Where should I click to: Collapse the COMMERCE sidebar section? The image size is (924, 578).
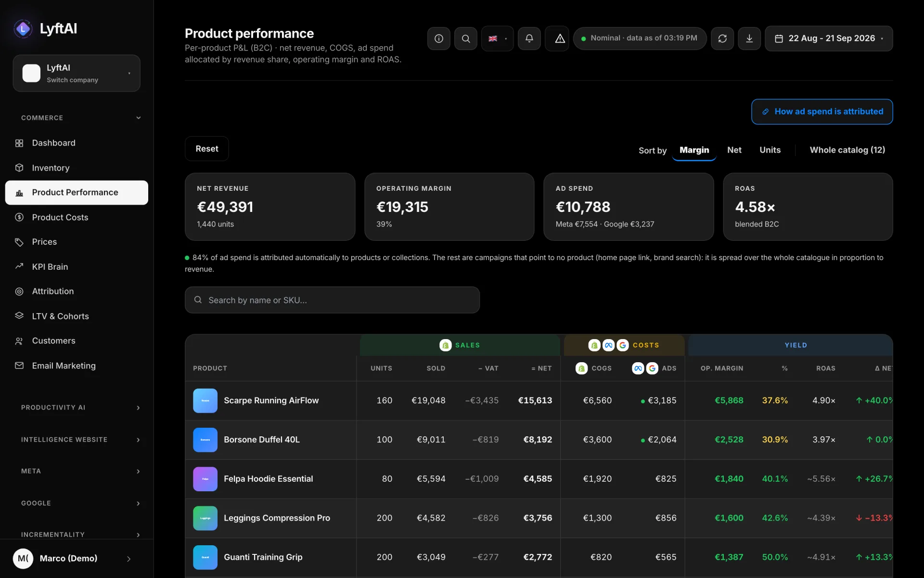pos(80,118)
